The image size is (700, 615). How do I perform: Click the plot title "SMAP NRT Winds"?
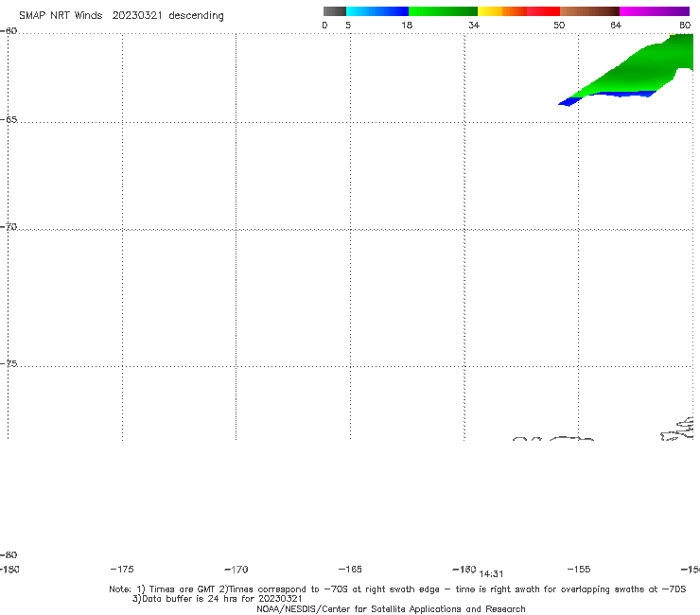(61, 15)
